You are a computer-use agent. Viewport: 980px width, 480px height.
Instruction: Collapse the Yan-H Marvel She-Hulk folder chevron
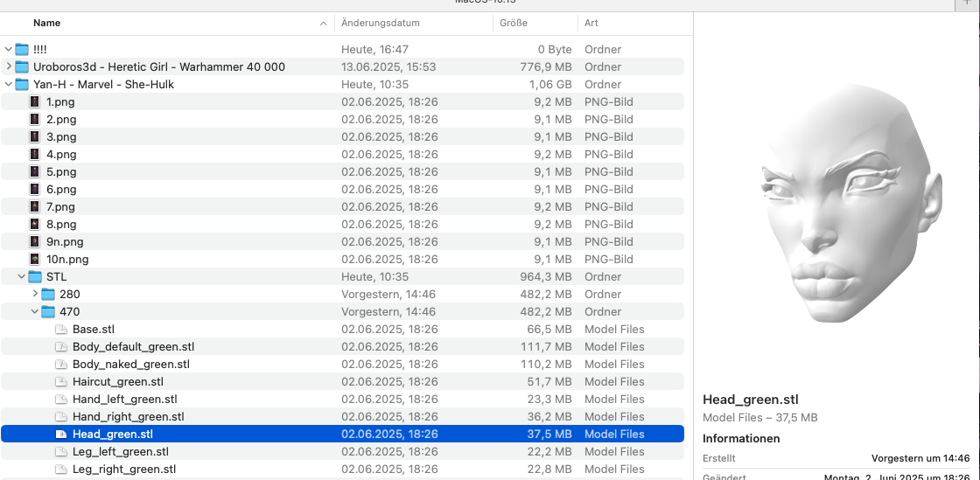pyautogui.click(x=8, y=84)
